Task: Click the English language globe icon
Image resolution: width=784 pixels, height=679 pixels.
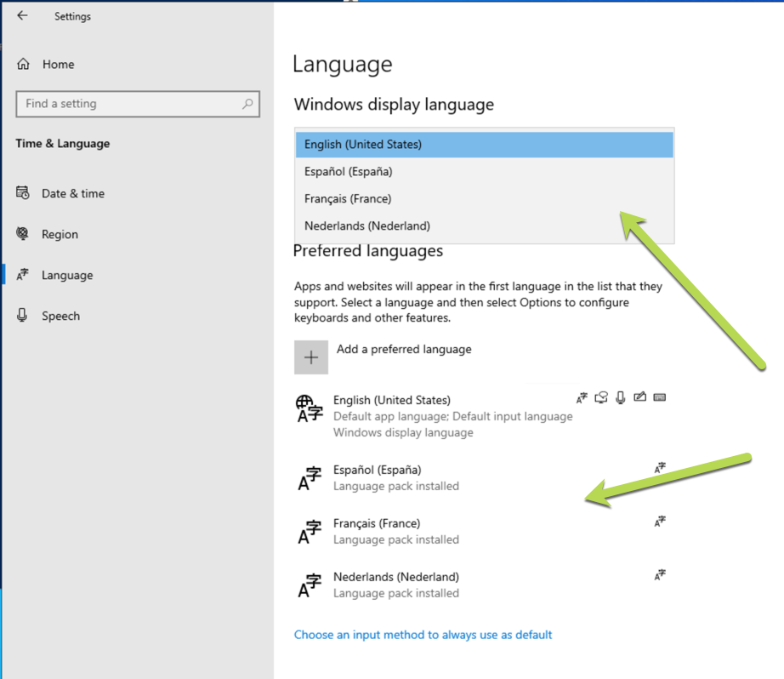Action: [310, 408]
